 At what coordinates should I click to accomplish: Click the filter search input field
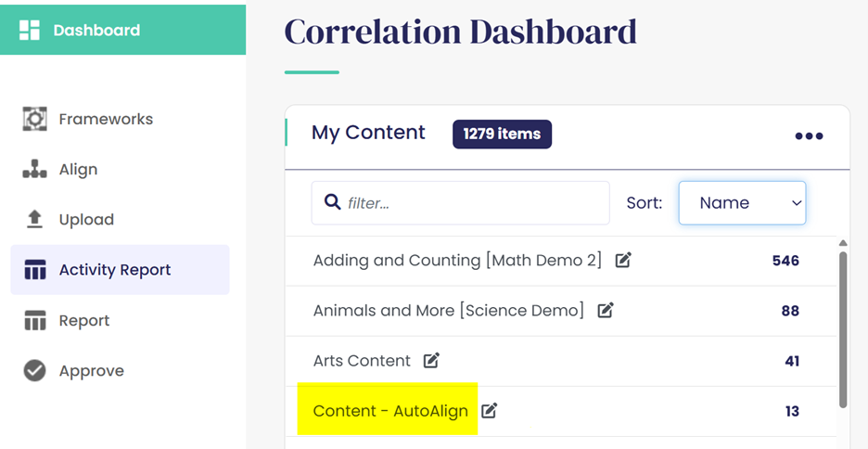click(x=461, y=203)
